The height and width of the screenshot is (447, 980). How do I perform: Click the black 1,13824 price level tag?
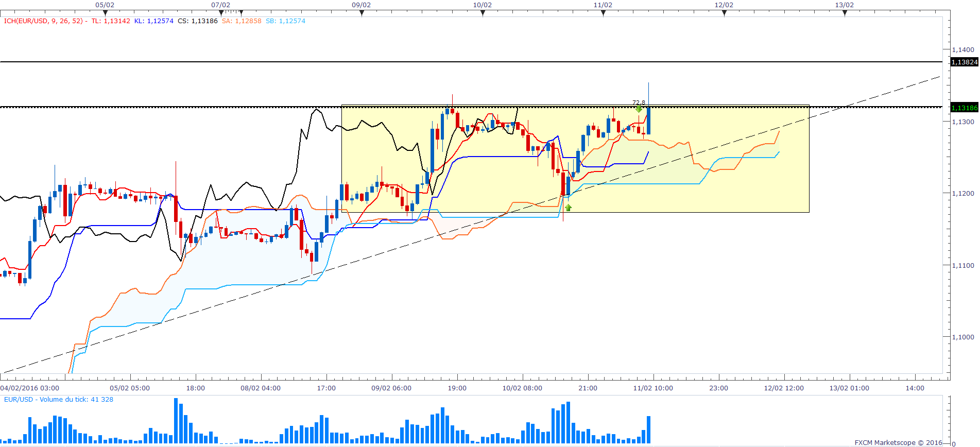tap(964, 62)
